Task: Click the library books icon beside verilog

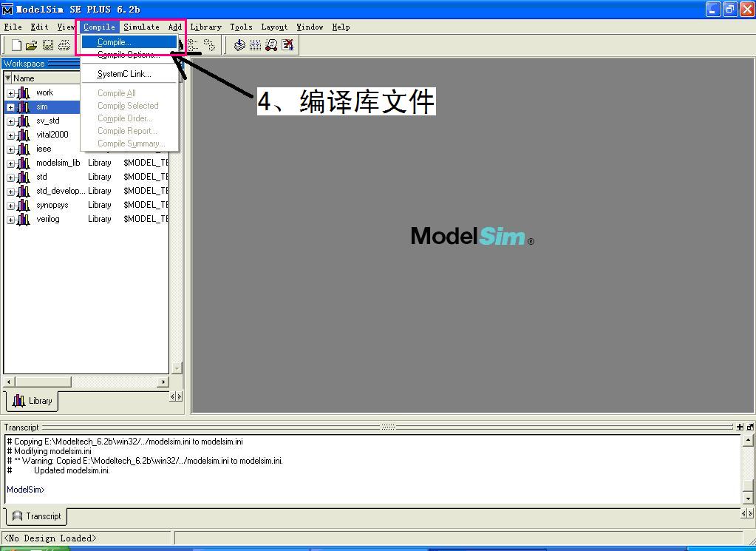Action: (23, 220)
